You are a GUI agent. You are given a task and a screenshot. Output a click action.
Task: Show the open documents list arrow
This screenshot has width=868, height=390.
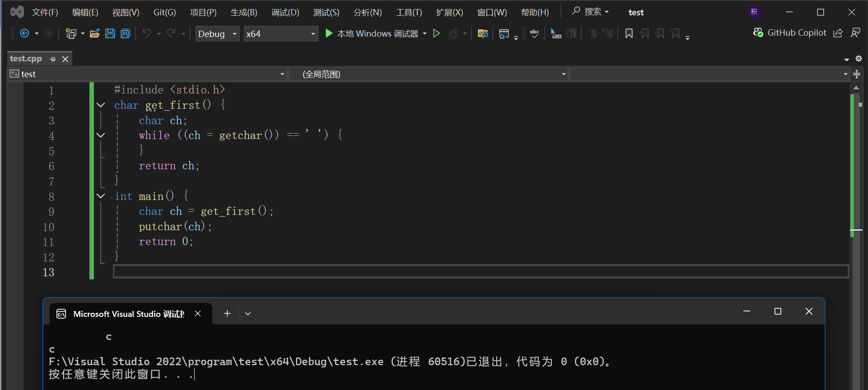pos(847,59)
